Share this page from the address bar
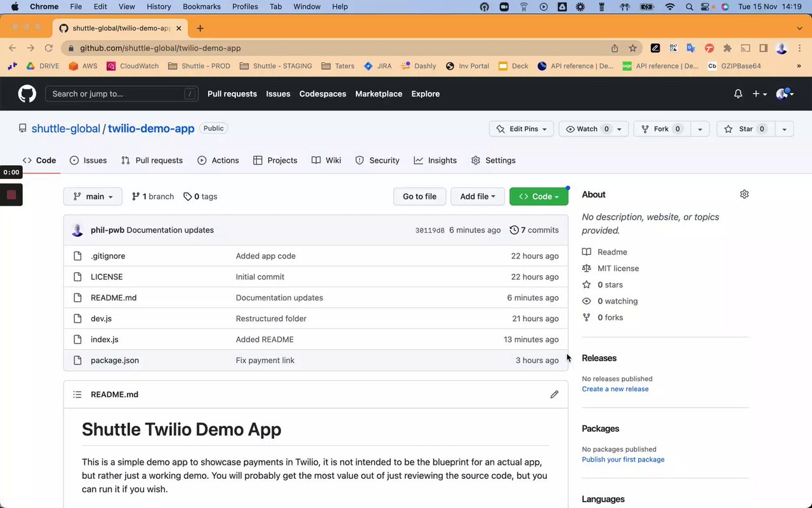 point(615,48)
